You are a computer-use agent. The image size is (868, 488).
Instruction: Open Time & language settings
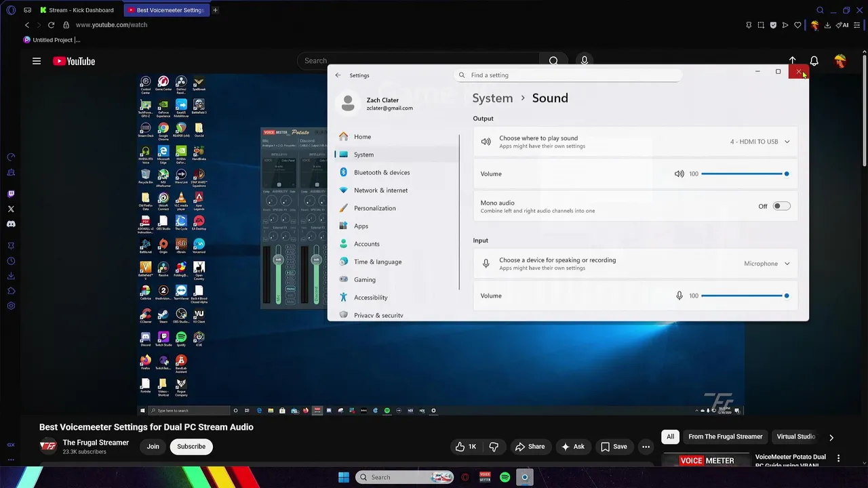tap(397, 262)
